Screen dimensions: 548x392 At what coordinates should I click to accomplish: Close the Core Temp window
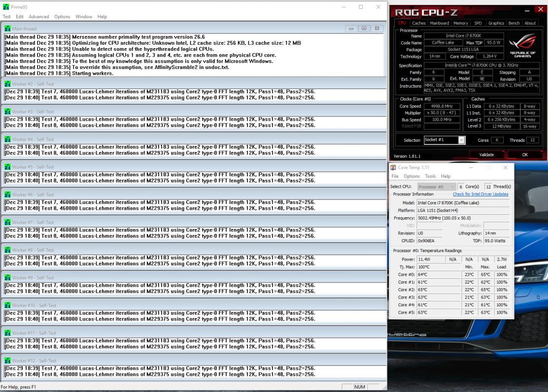pos(505,167)
